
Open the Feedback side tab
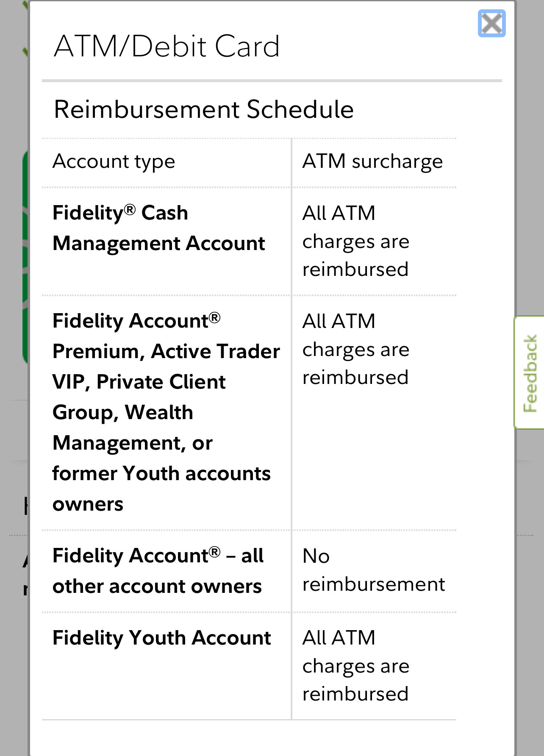point(530,372)
